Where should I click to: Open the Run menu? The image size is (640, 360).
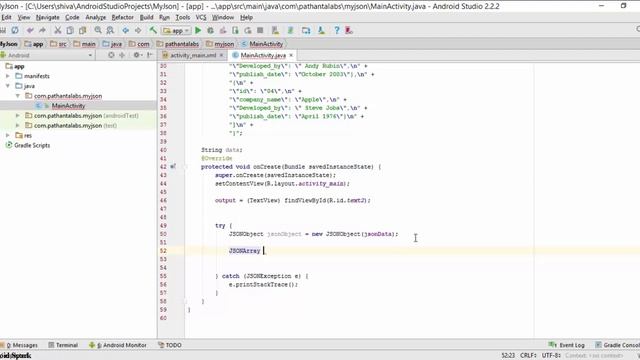(164, 17)
